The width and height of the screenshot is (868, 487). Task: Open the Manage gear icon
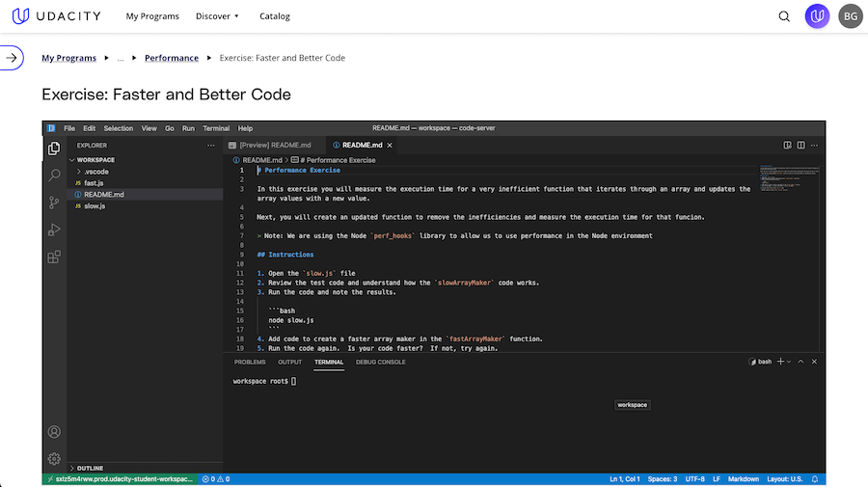click(x=54, y=459)
